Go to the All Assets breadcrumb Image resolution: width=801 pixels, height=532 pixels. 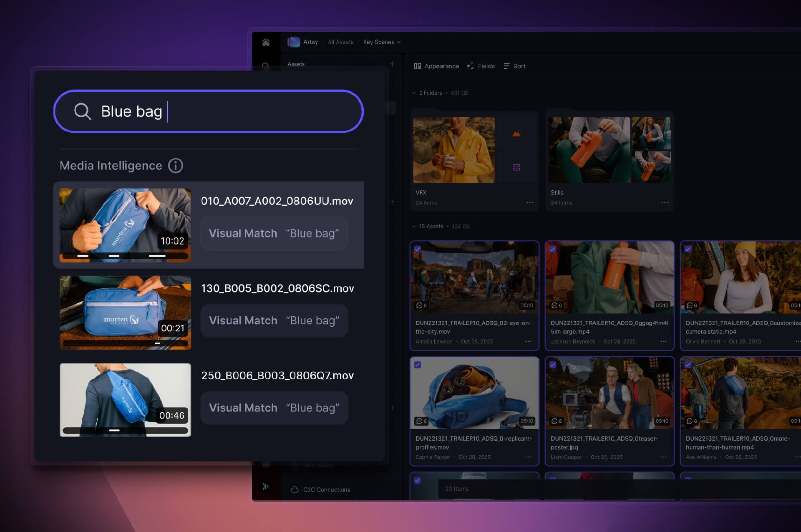click(x=340, y=42)
